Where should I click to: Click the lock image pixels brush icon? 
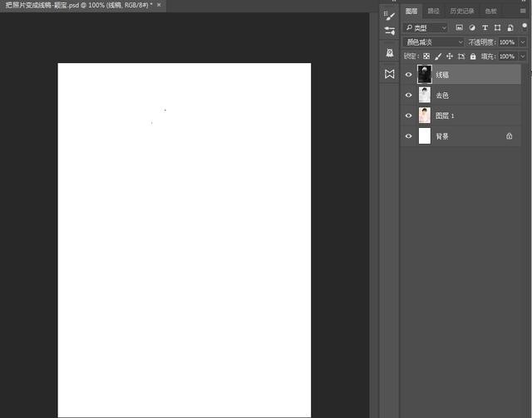tap(438, 57)
